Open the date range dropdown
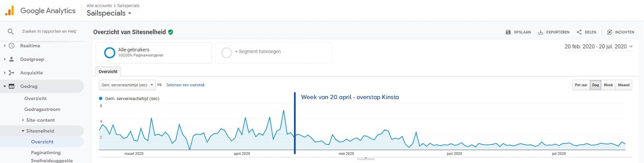 599,47
